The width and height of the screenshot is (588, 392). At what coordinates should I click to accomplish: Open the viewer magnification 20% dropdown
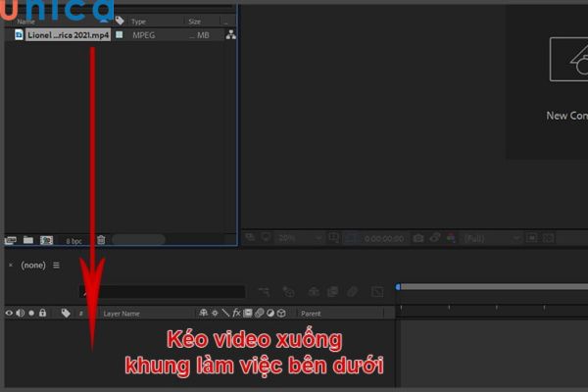pos(300,238)
